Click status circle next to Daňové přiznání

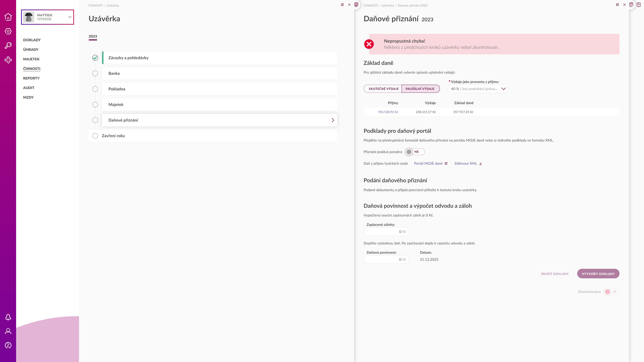point(95,120)
